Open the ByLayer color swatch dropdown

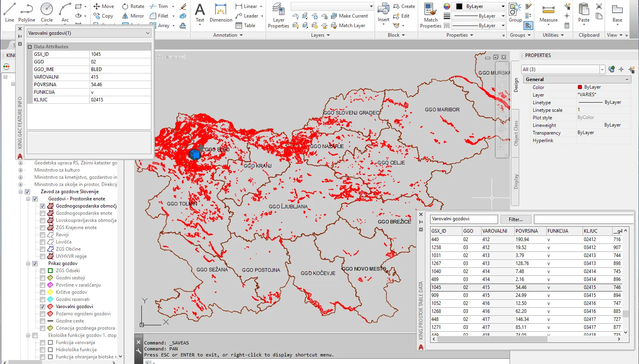(x=503, y=6)
